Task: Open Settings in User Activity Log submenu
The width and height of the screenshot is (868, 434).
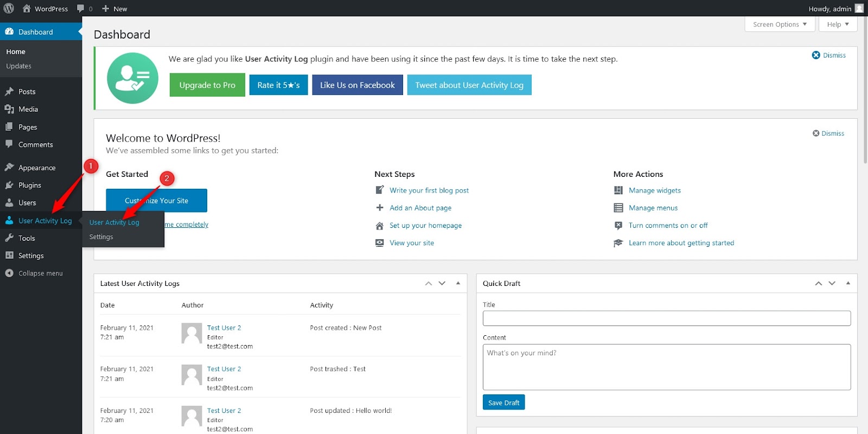Action: click(x=101, y=237)
